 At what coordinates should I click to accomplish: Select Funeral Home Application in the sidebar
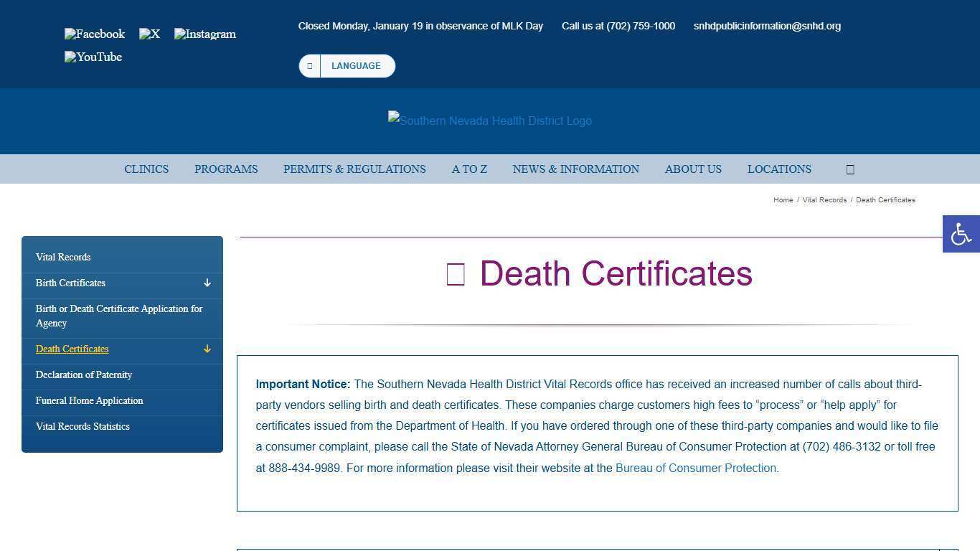point(89,400)
